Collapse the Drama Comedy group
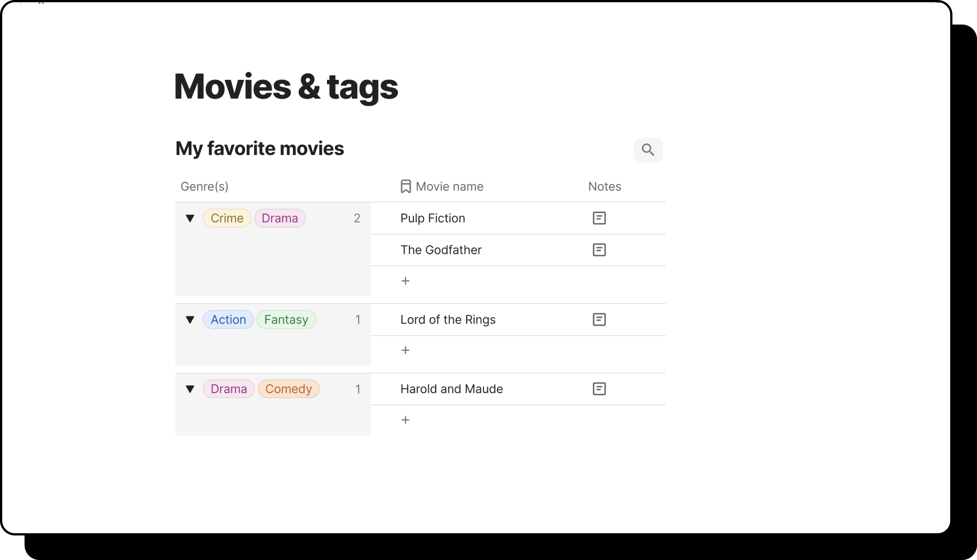This screenshot has width=977, height=560. (x=190, y=389)
